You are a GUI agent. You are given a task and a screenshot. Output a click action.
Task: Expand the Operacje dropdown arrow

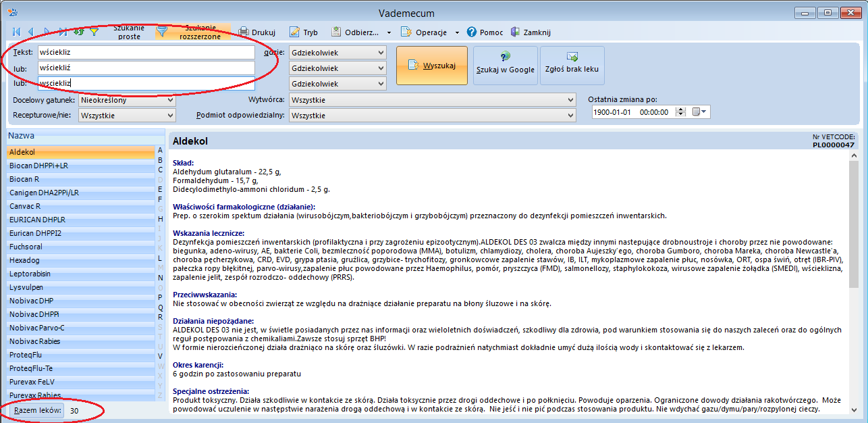(457, 32)
